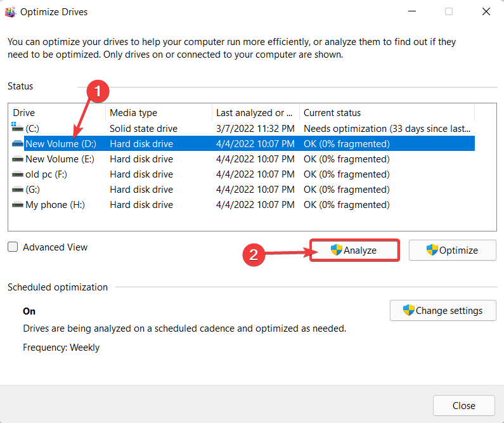Screen dimensions: 504x423
Task: Sort by Media type column header
Action: [x=158, y=113]
